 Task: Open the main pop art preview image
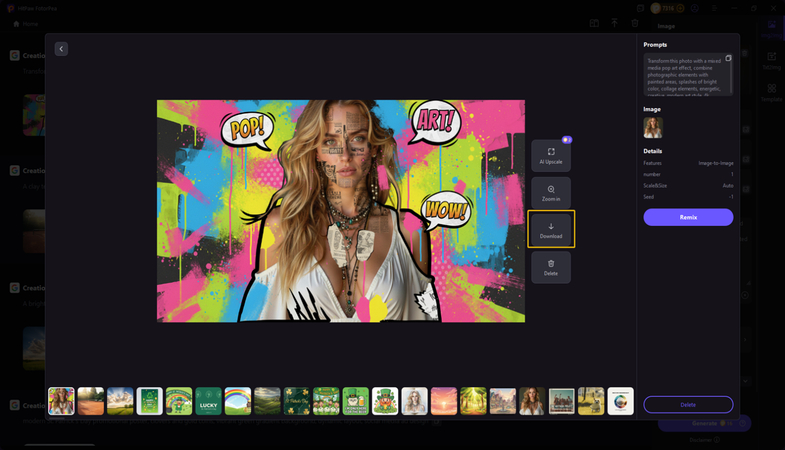341,211
